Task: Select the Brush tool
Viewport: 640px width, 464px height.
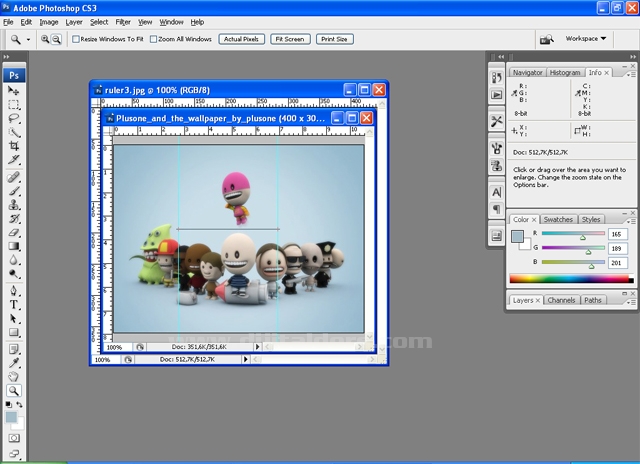Action: coord(13,191)
